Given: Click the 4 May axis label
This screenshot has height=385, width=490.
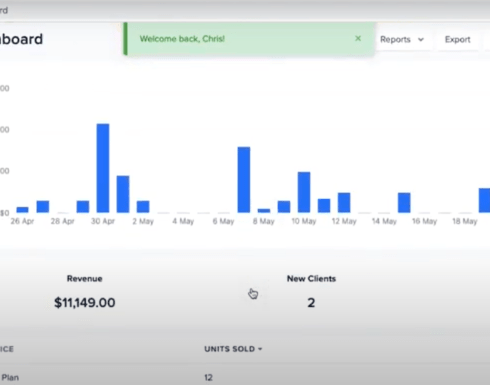Looking at the screenshot, I should [183, 221].
